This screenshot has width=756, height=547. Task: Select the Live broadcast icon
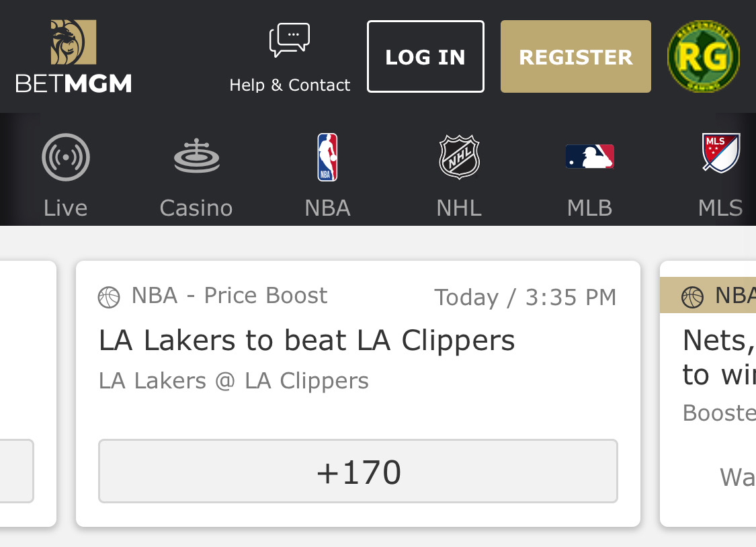pos(66,157)
